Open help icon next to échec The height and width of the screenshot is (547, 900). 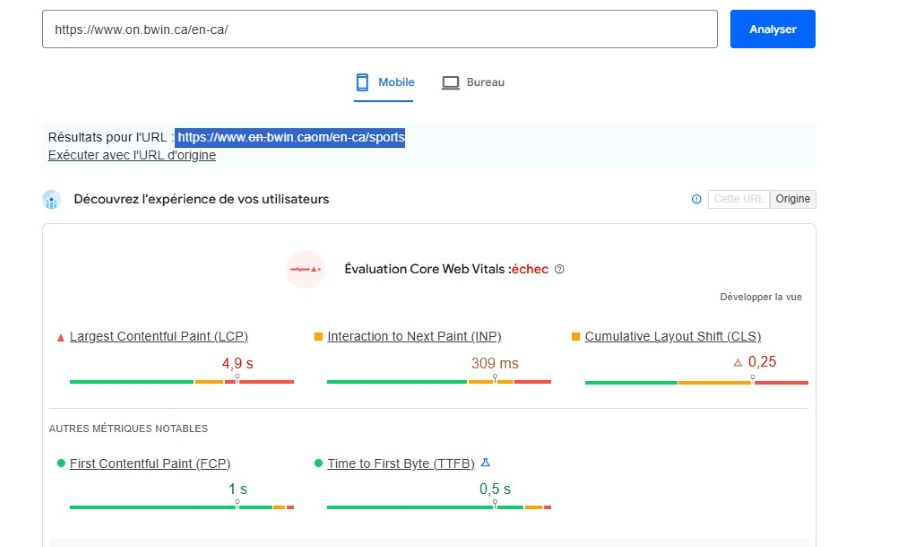click(x=559, y=269)
